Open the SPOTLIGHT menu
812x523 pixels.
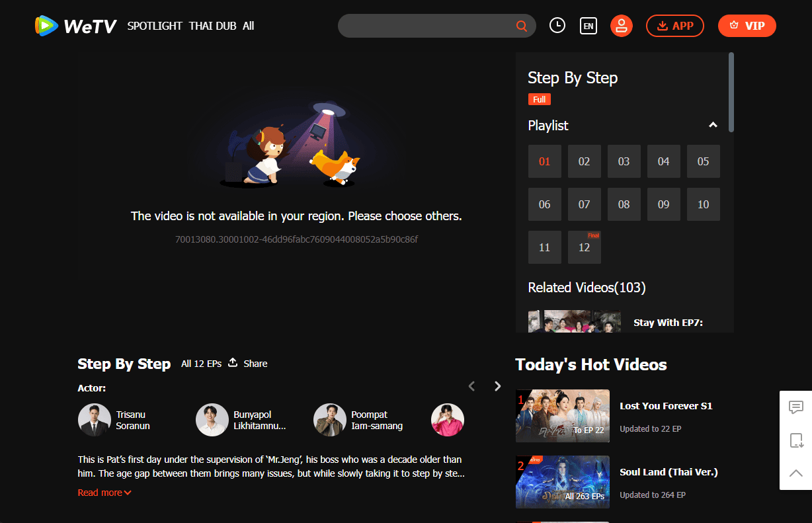(x=155, y=26)
